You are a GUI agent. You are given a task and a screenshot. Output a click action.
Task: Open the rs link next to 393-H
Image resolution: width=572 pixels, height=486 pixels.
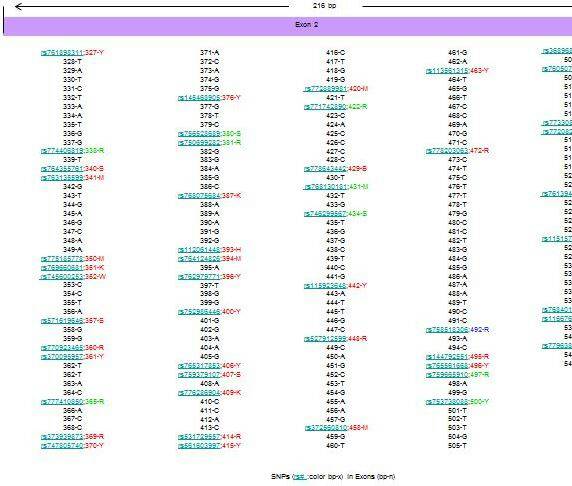pos(200,250)
